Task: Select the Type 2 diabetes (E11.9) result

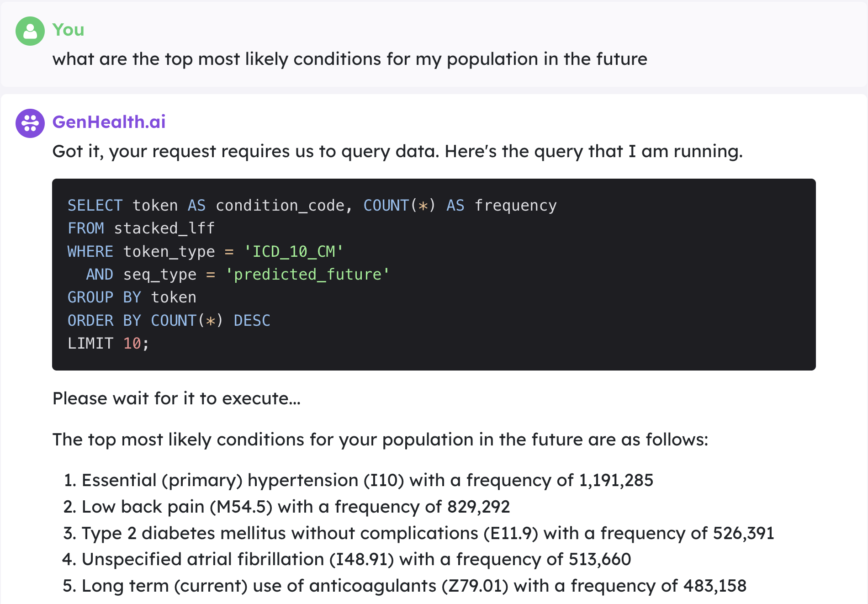Action: pyautogui.click(x=419, y=534)
